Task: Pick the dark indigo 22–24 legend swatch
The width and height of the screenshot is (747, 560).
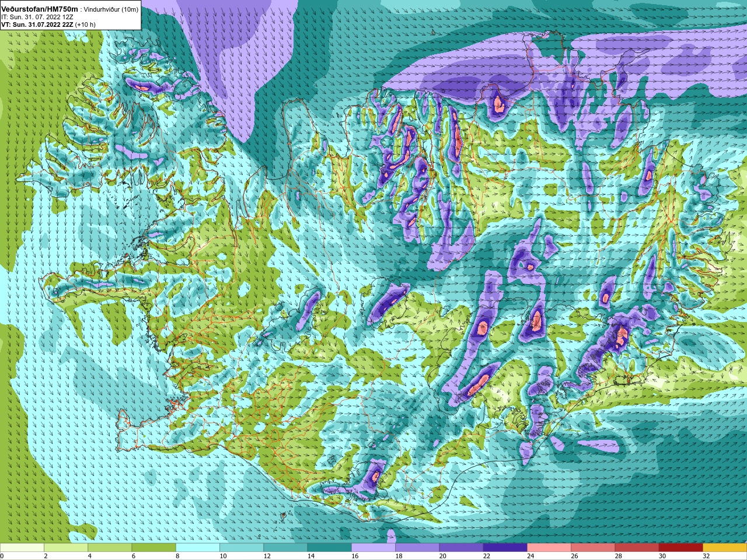Action: click(x=505, y=547)
